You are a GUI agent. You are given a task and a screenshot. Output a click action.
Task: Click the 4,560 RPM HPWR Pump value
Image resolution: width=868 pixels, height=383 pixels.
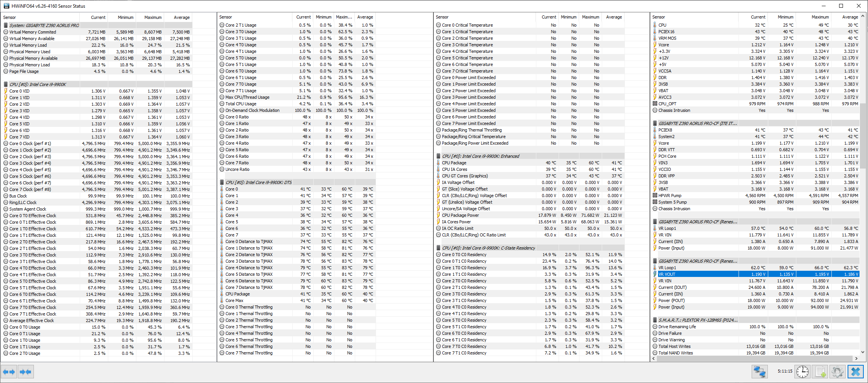click(755, 196)
